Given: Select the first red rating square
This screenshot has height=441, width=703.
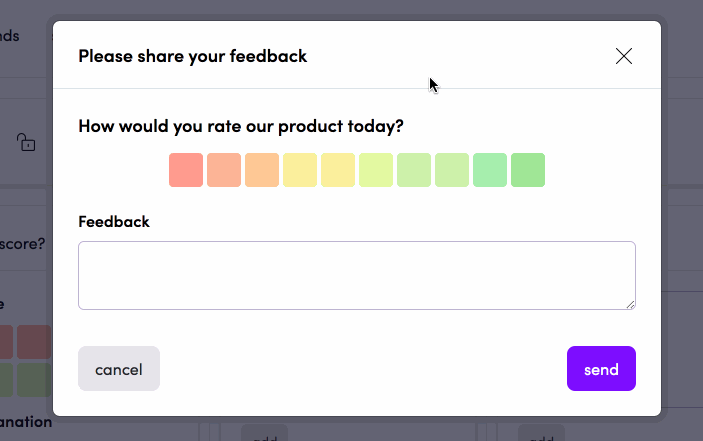Looking at the screenshot, I should click(186, 170).
